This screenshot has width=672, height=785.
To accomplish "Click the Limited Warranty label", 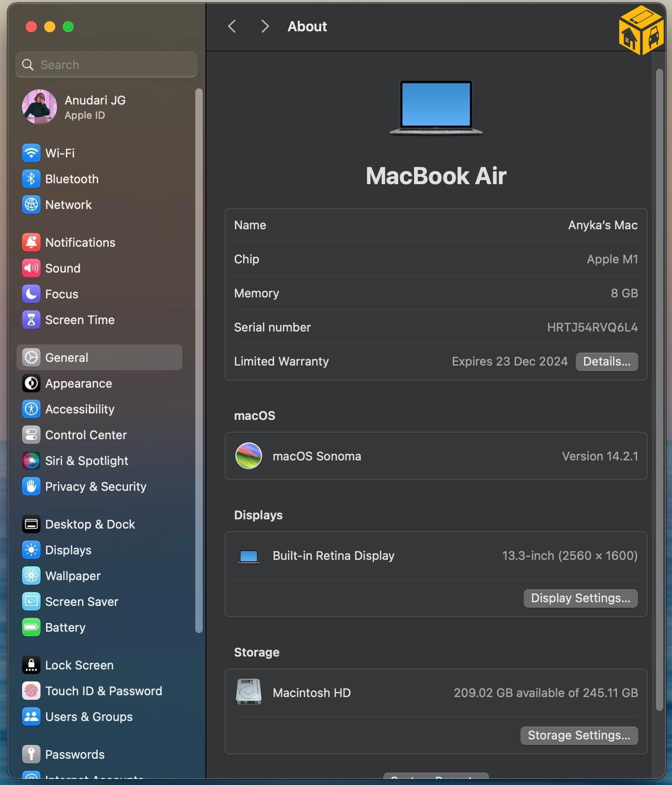I will [281, 361].
